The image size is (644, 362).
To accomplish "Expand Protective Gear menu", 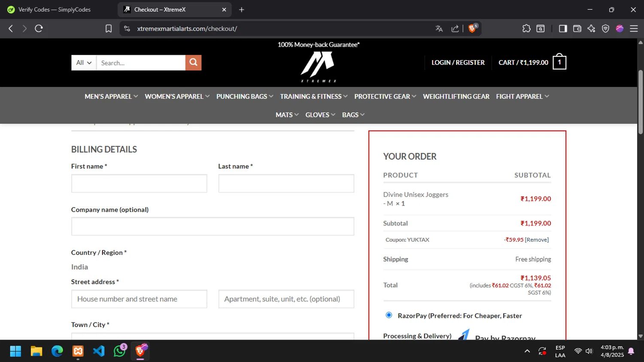I will coord(385,97).
